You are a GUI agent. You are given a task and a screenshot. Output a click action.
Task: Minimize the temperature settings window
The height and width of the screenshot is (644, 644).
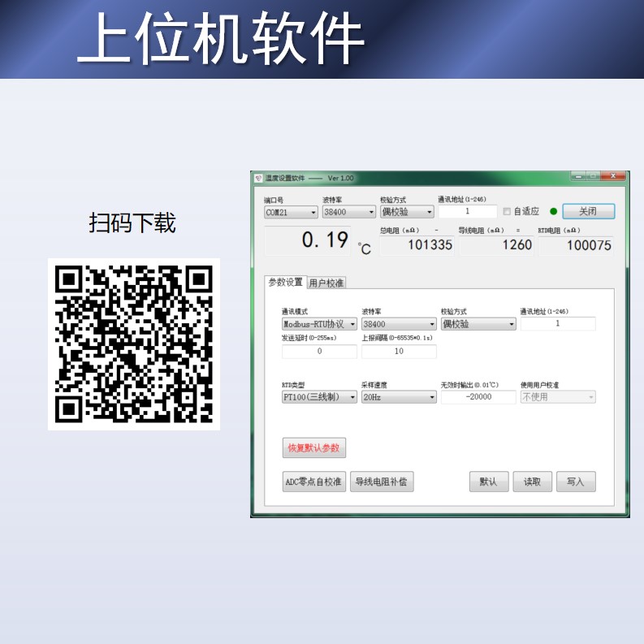coord(578,176)
